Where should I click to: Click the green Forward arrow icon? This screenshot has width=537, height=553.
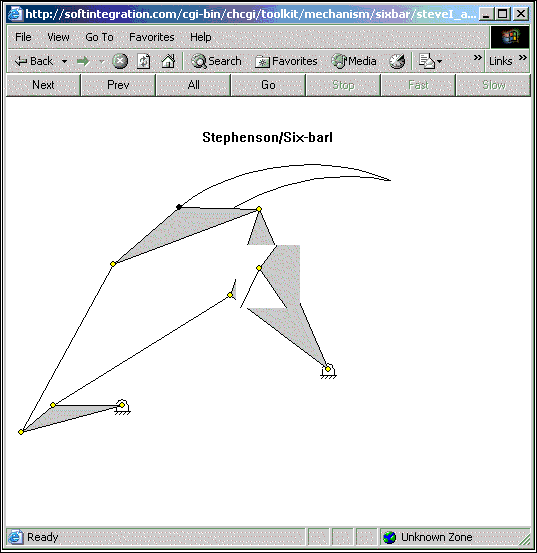[83, 61]
